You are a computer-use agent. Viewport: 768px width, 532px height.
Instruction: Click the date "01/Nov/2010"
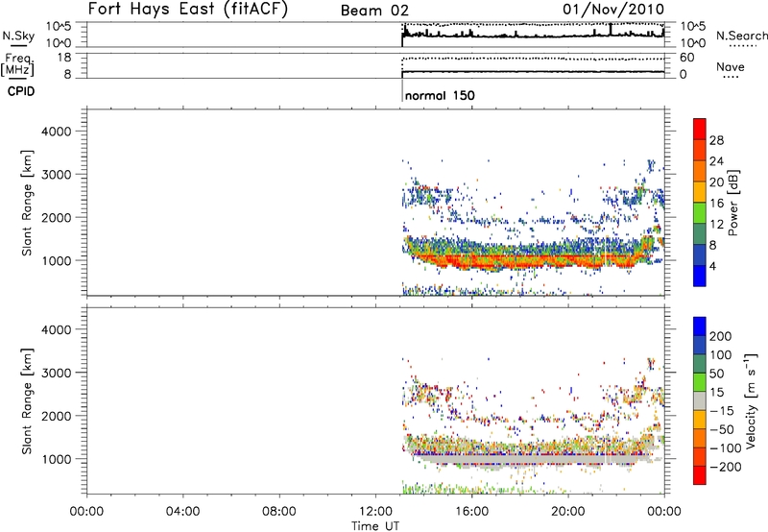click(x=613, y=10)
